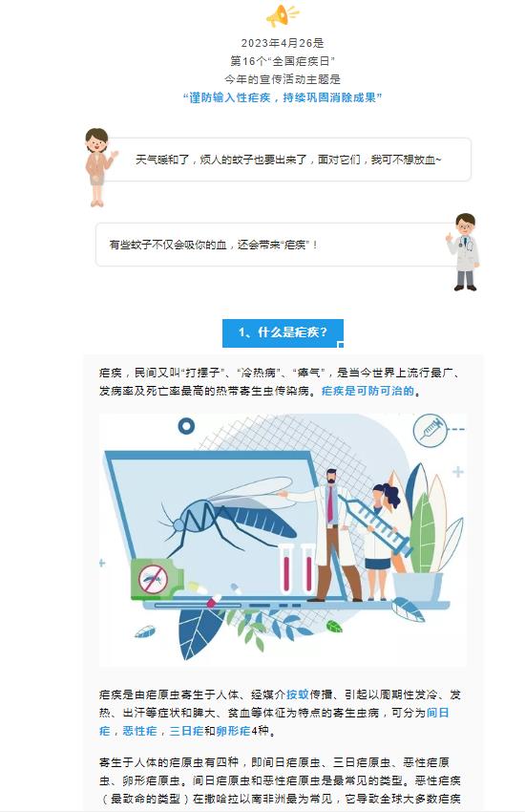Click the doctor cartoon character avatar

tap(464, 251)
